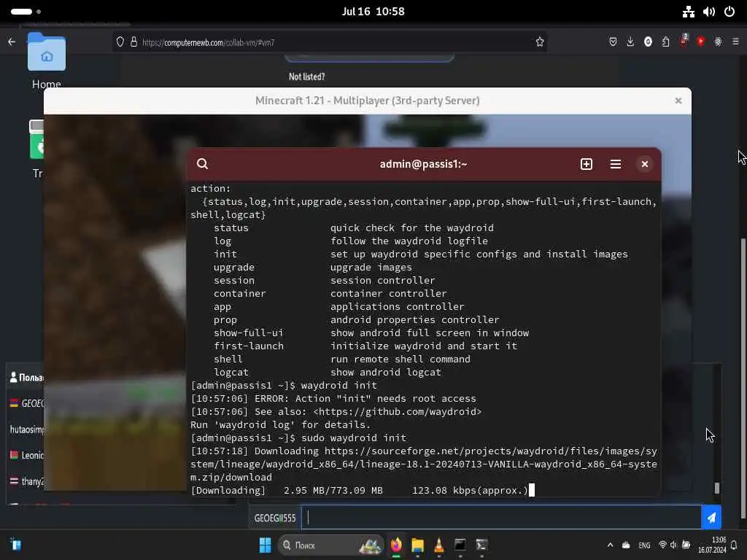This screenshot has height=560, width=747.
Task: Open the Firefox application menu
Action: point(735,42)
